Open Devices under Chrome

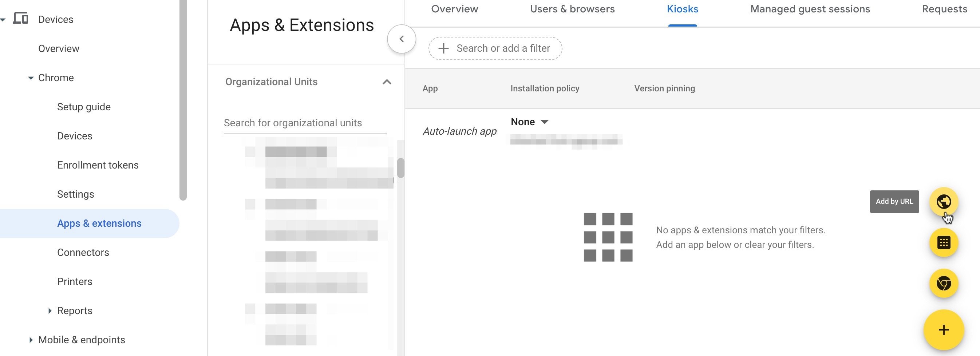tap(75, 136)
